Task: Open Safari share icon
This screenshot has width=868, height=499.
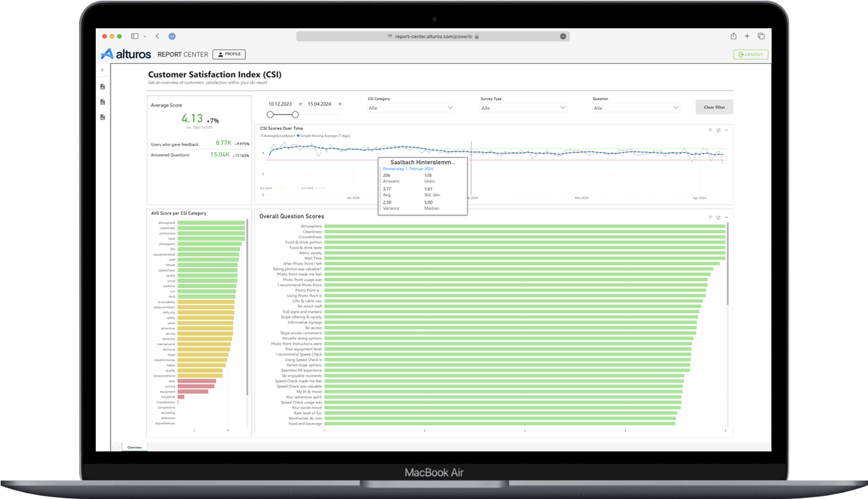Action: pyautogui.click(x=734, y=37)
